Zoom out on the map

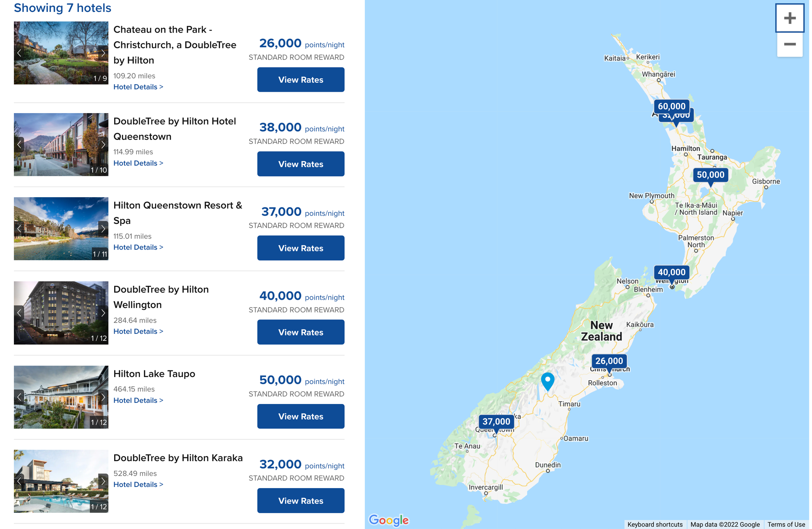coord(789,44)
